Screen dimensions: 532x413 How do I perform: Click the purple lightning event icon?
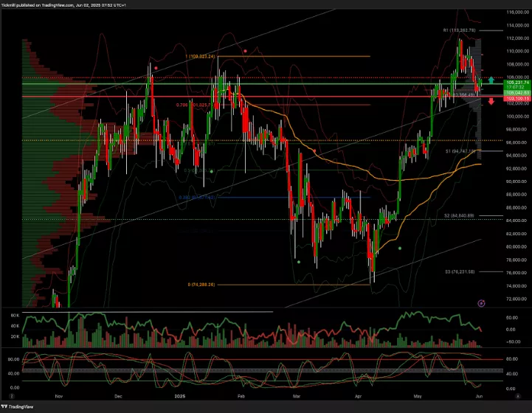pyautogui.click(x=482, y=302)
